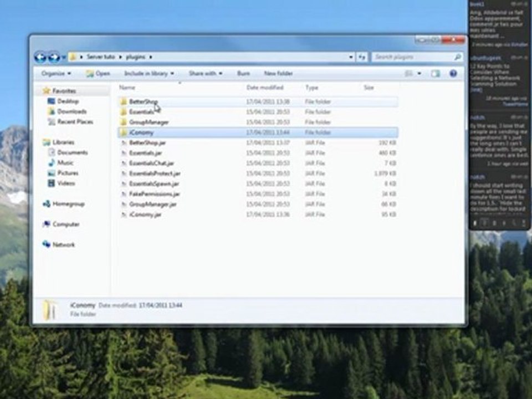Image resolution: width=532 pixels, height=399 pixels.
Task: Click the Favorites star icon
Action: (x=47, y=90)
